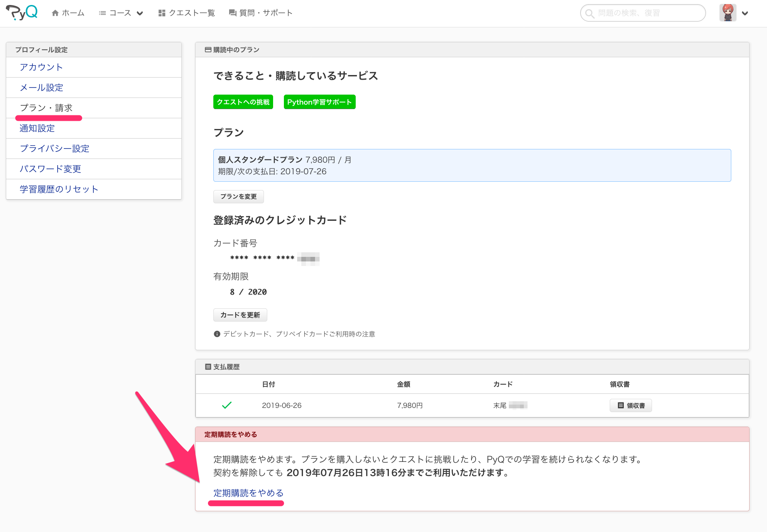Image resolution: width=767 pixels, height=532 pixels.
Task: Select ホーム in the top navigation
Action: click(x=73, y=12)
